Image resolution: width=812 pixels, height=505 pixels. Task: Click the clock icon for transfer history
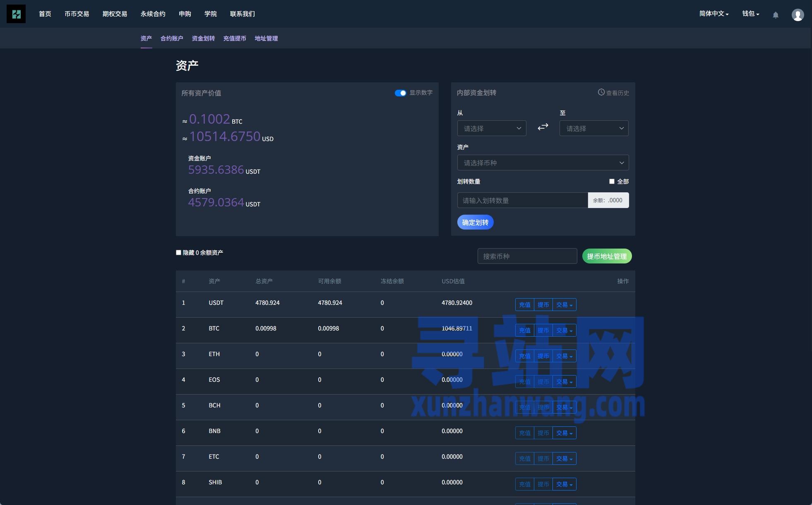pyautogui.click(x=601, y=92)
